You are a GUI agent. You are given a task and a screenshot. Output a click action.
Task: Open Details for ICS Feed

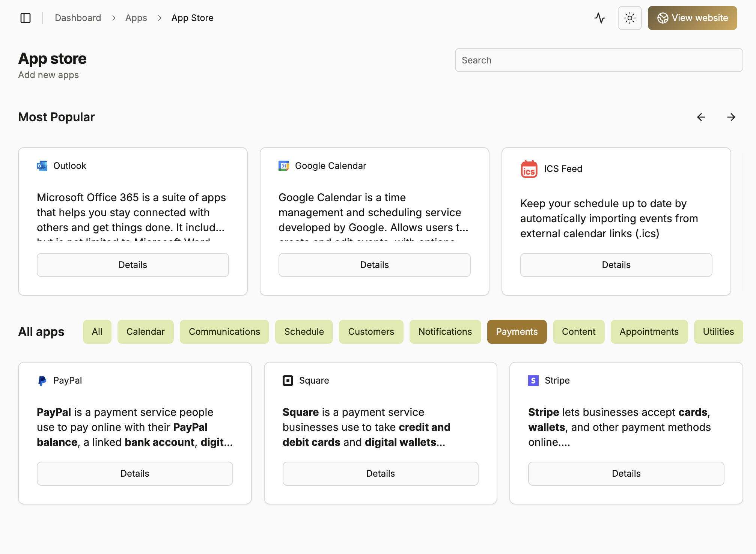click(x=616, y=265)
